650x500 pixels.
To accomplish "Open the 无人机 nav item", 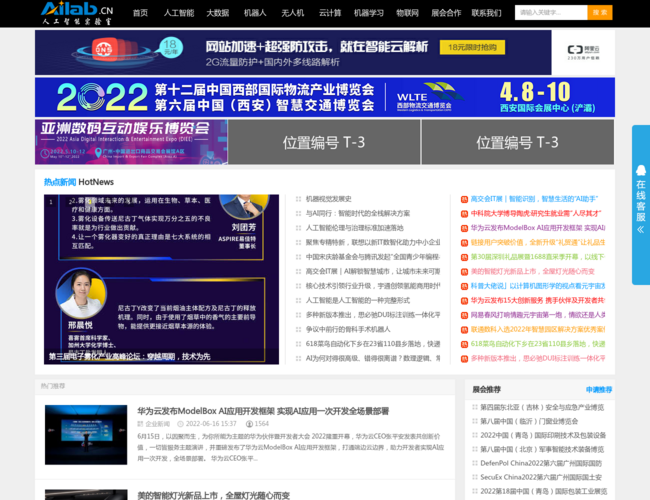I will click(x=293, y=13).
